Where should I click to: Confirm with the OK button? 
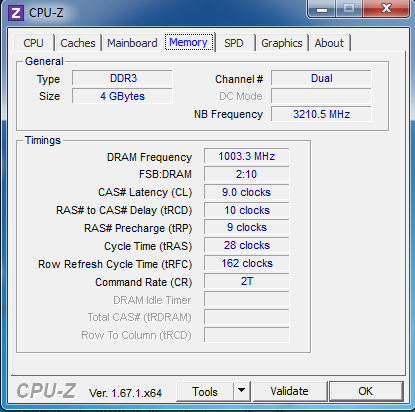pos(366,391)
